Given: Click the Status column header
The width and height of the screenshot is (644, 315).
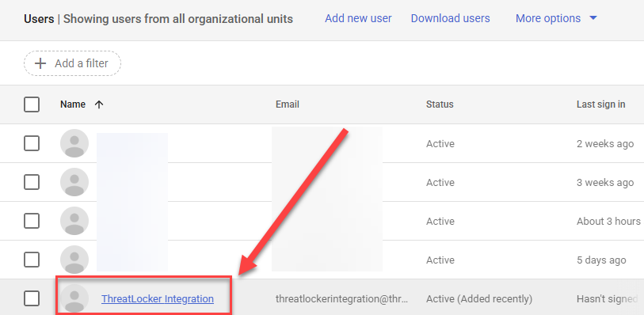Looking at the screenshot, I should tap(440, 104).
